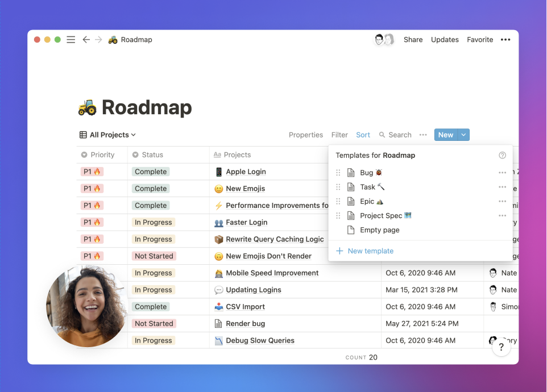Screen dimensions: 547x392
Task: Grab the drag handle beside Task template
Action: (338, 187)
